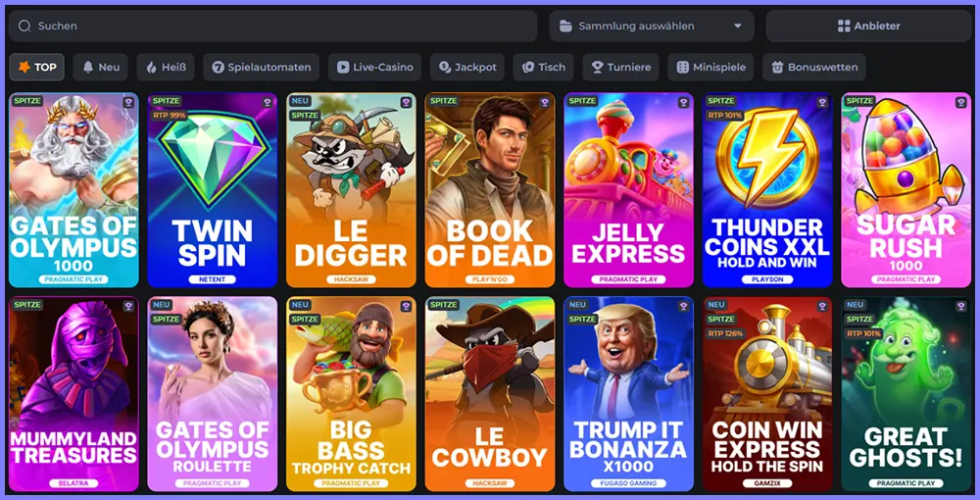Screen dimensions: 980x500
Task: Click the search magnifier icon
Action: coord(24,25)
